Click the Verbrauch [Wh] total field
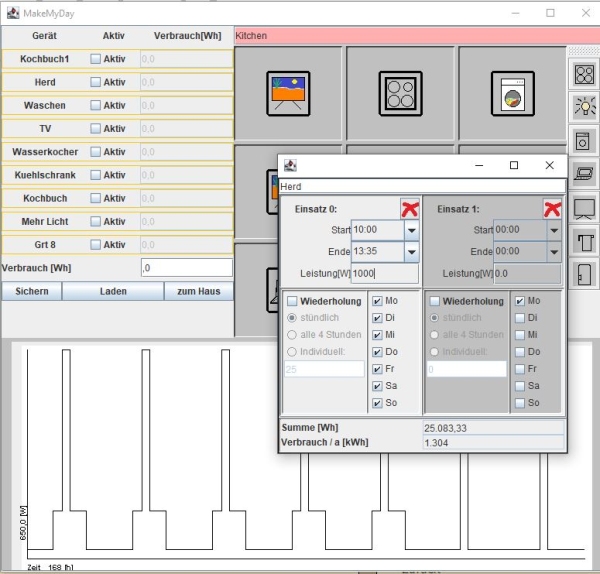 [187, 268]
